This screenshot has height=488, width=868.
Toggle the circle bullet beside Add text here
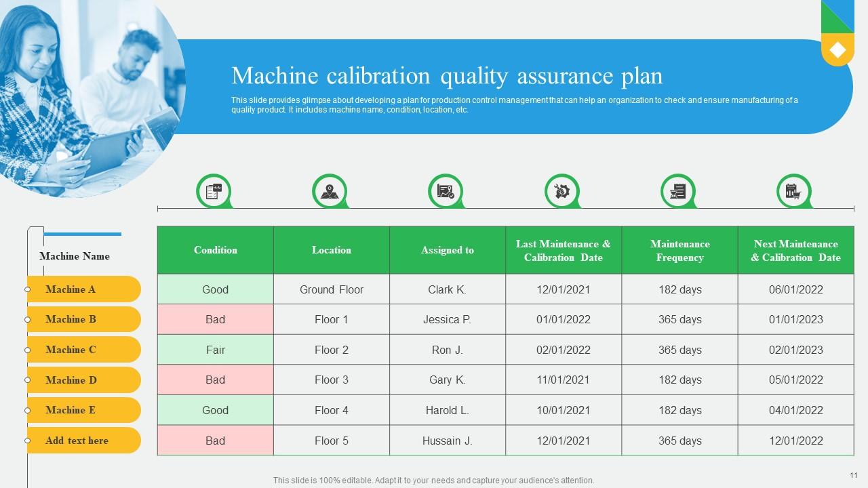(x=27, y=441)
